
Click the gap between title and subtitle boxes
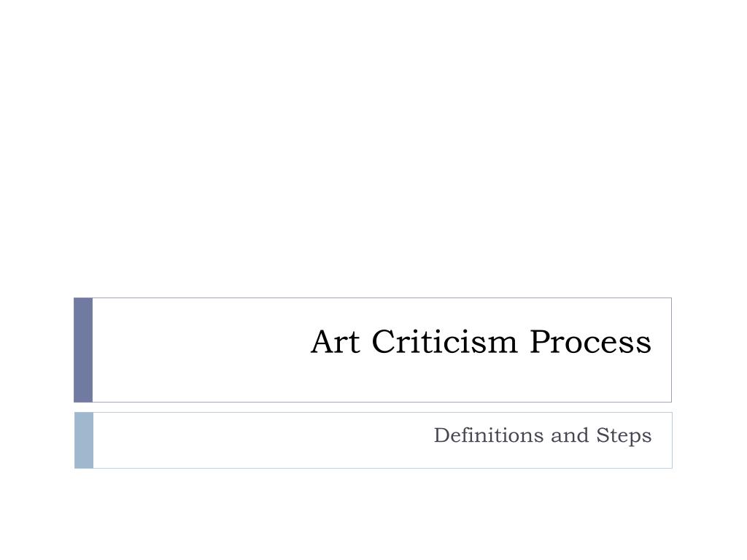tap(373, 407)
